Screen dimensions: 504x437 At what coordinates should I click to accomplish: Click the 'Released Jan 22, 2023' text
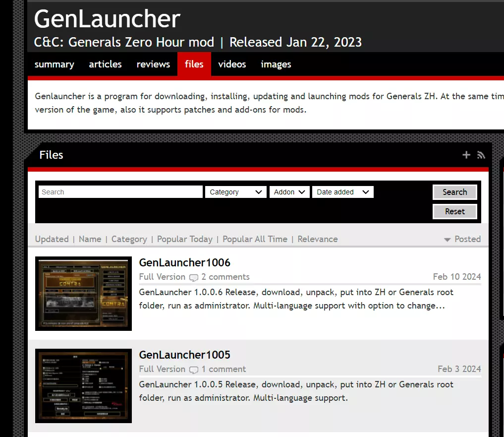pos(295,42)
